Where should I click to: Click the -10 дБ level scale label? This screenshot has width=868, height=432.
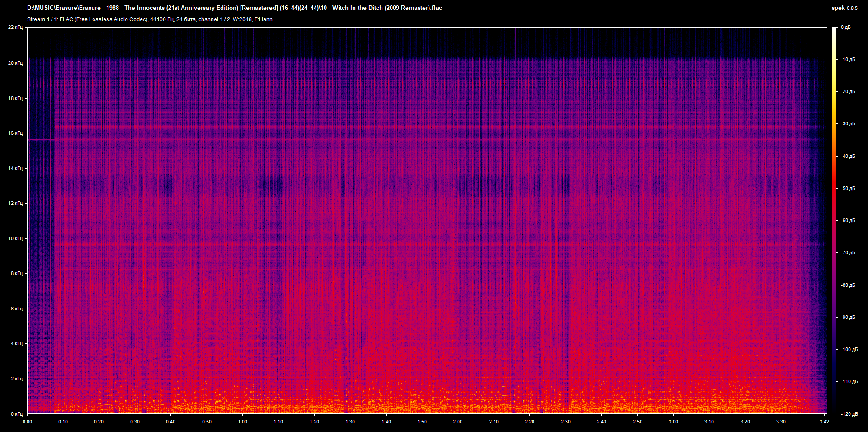(848, 59)
